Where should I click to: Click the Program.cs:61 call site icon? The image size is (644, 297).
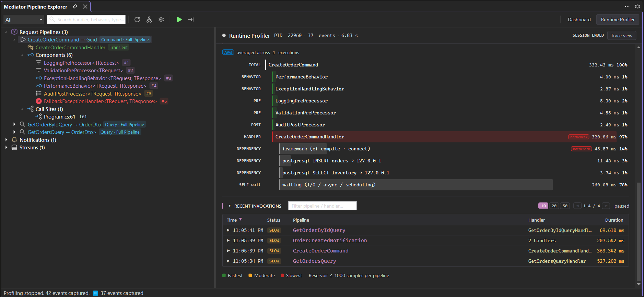click(39, 116)
